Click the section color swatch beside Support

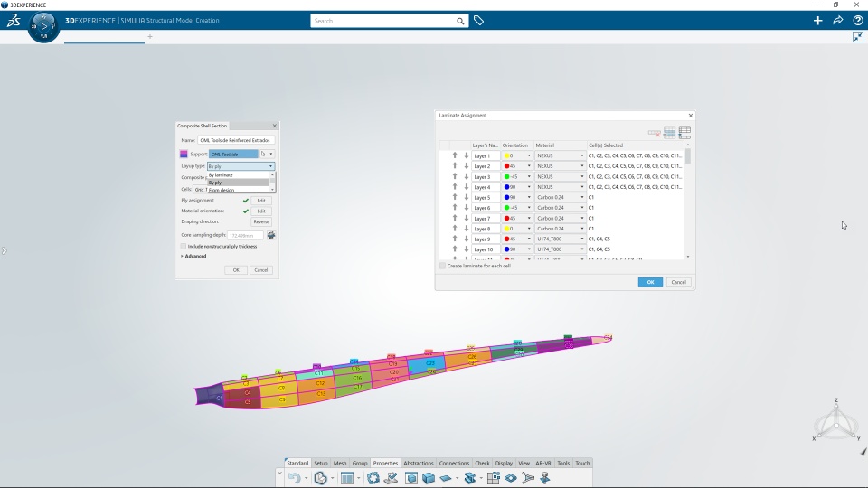pos(184,154)
